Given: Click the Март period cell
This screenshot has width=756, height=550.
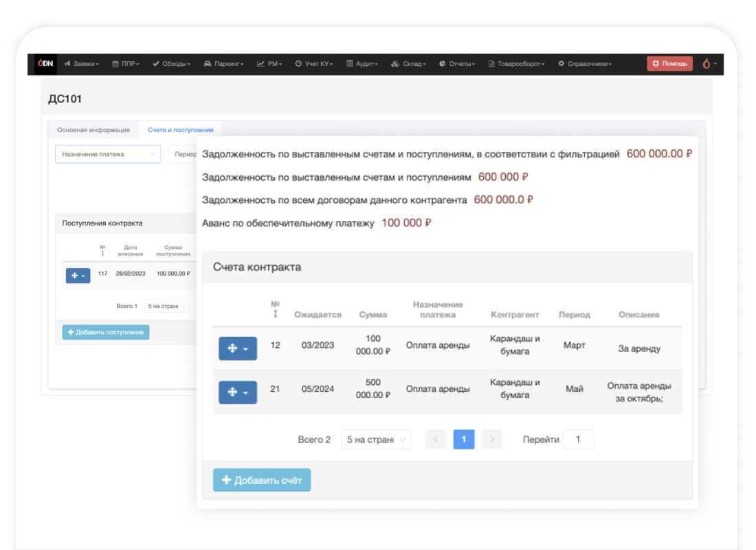Looking at the screenshot, I should tap(575, 345).
